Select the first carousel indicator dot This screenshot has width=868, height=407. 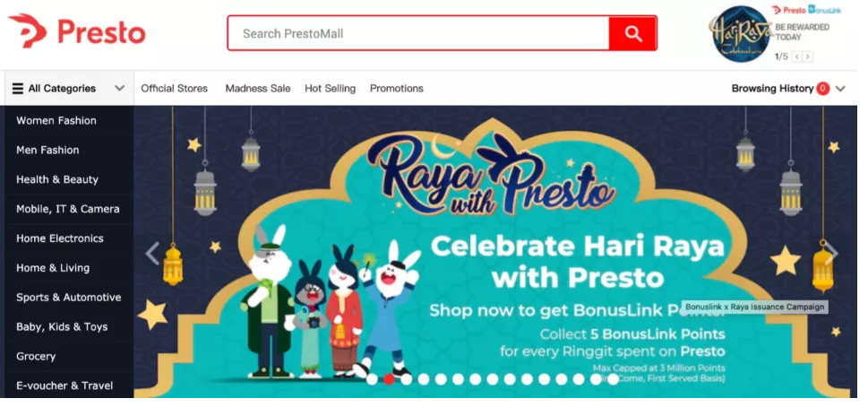(372, 379)
